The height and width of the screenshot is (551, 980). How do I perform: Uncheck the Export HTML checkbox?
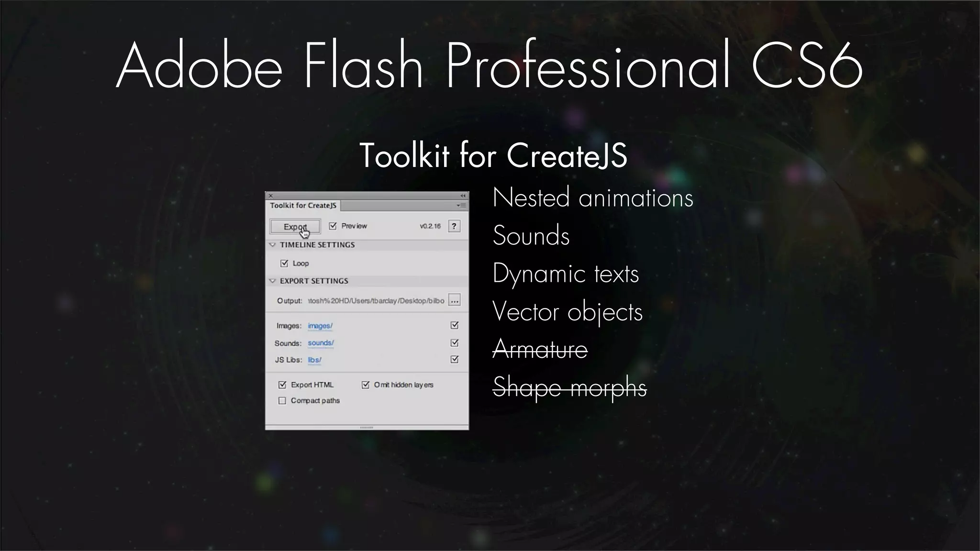pos(282,385)
